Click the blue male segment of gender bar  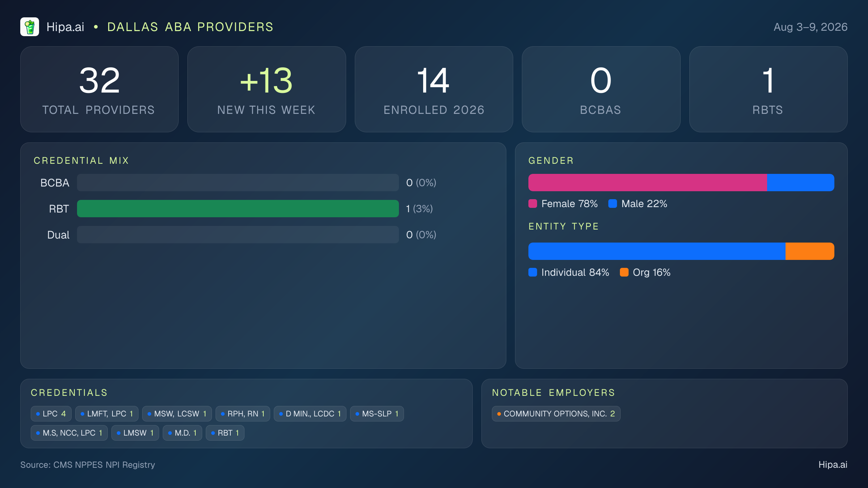click(801, 183)
